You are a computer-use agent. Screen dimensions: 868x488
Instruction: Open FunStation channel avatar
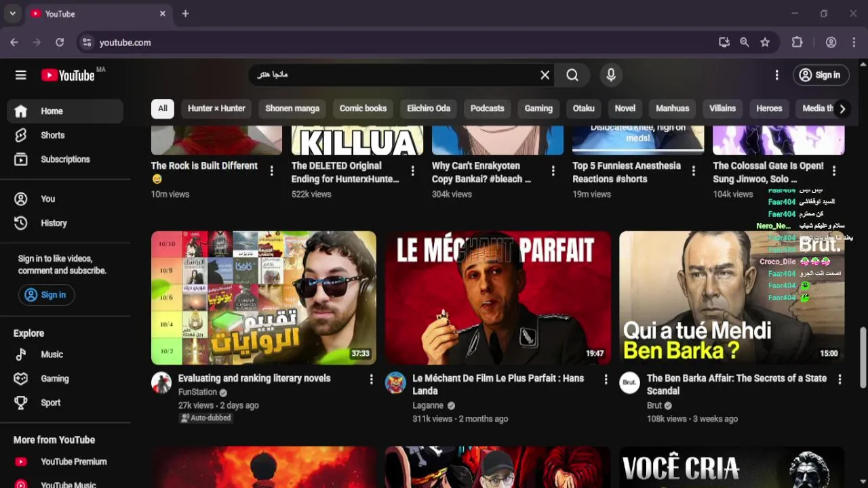coord(161,382)
